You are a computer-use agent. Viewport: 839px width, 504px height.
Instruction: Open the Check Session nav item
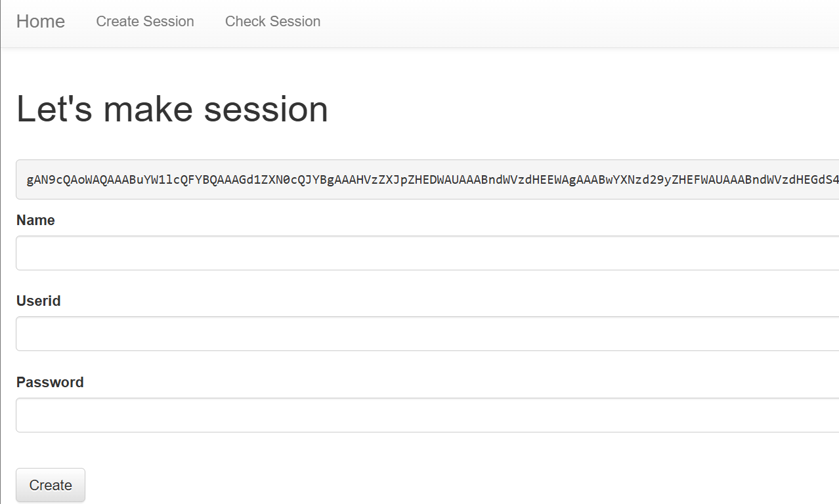click(x=273, y=22)
